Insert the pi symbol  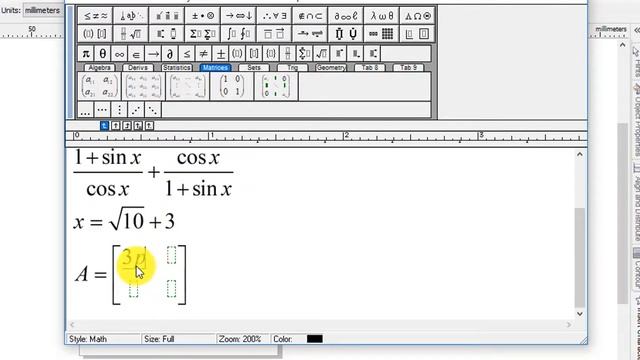(86, 53)
